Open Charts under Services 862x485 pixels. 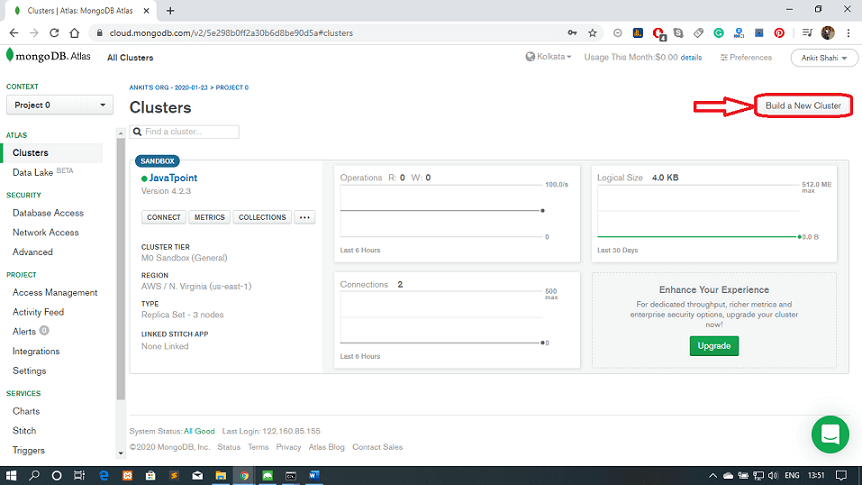pyautogui.click(x=26, y=411)
